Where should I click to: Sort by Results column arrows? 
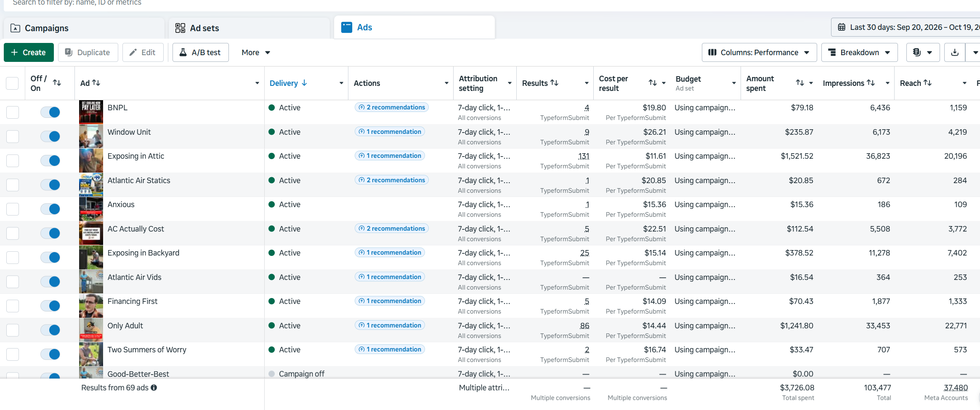tap(555, 83)
